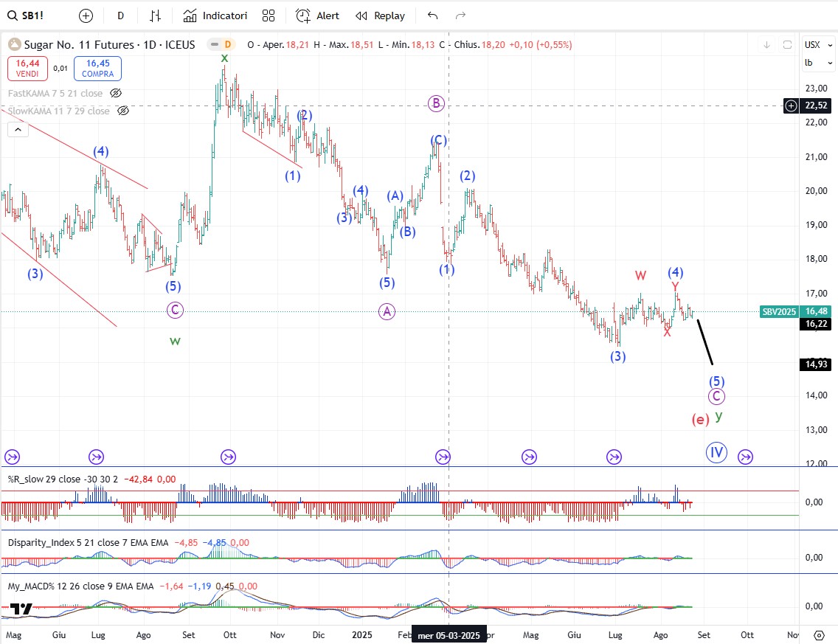This screenshot has width=838, height=644.
Task: Open the lb unit dropdown
Action: point(813,63)
